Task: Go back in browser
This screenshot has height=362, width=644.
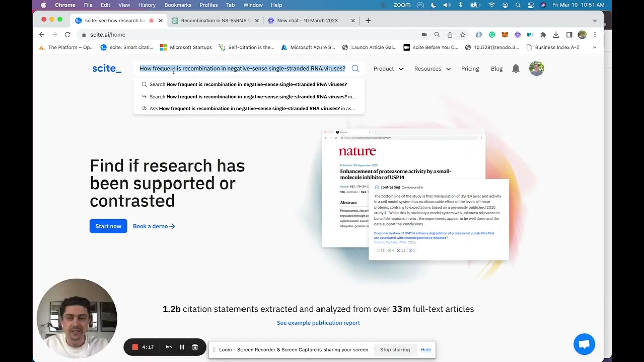Action: 42,35
